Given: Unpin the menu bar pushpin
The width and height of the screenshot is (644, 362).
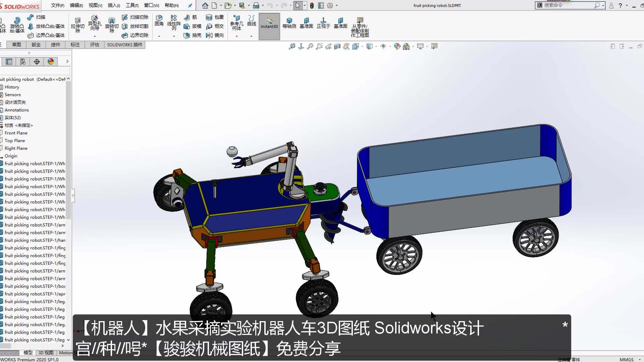Looking at the screenshot, I should (x=190, y=5).
